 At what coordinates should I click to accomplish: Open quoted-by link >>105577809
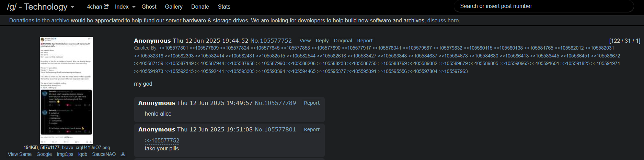tap(204, 48)
